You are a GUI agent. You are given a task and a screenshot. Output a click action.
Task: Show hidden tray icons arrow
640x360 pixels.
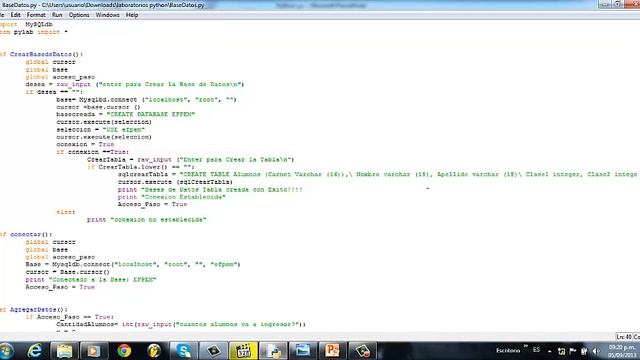[x=550, y=351]
